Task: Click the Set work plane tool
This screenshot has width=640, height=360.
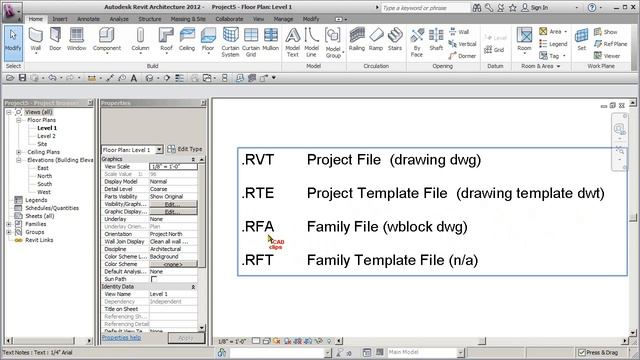Action: pos(582,40)
